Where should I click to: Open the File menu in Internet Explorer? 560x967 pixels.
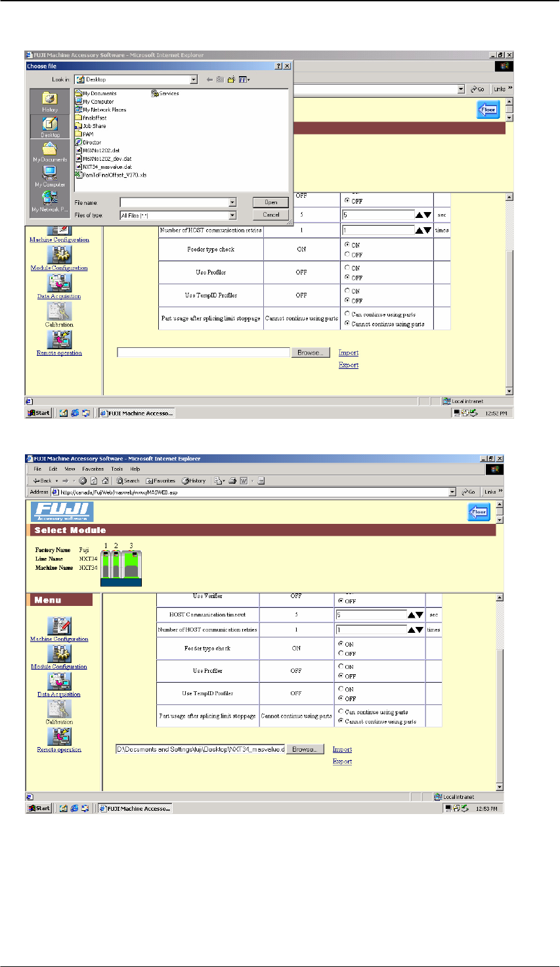pos(37,469)
